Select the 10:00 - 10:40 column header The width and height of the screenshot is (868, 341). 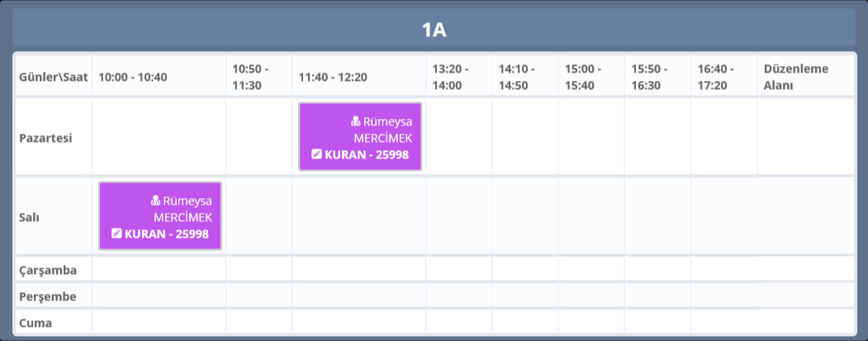click(133, 77)
